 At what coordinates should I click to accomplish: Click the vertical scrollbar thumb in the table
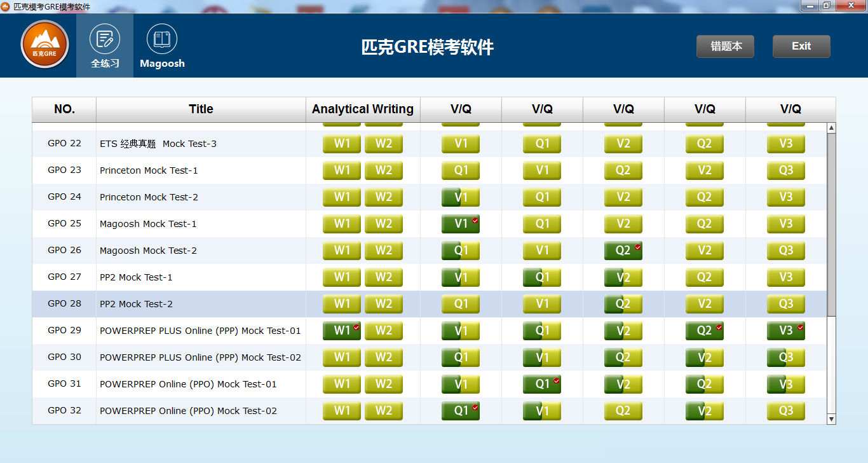831,225
